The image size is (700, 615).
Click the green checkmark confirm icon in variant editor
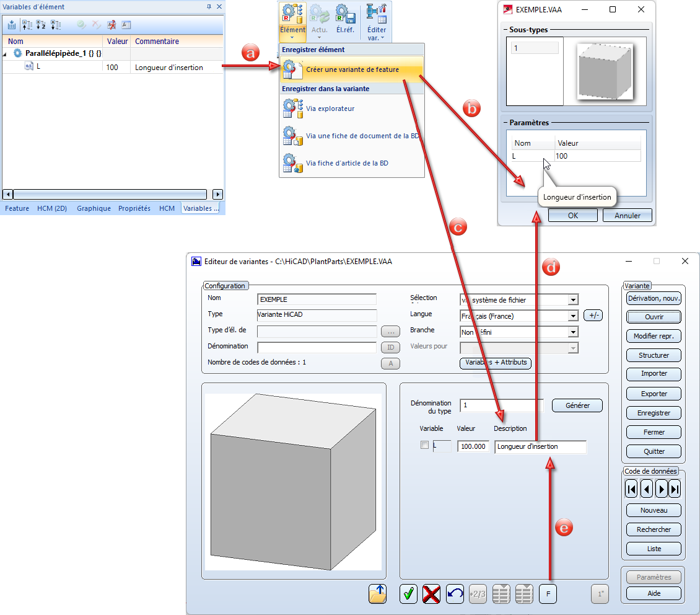coord(408,594)
